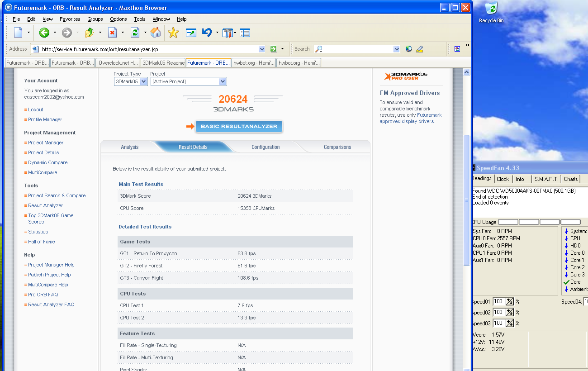
Task: Stop loading with the red X page icon
Action: [x=112, y=33]
